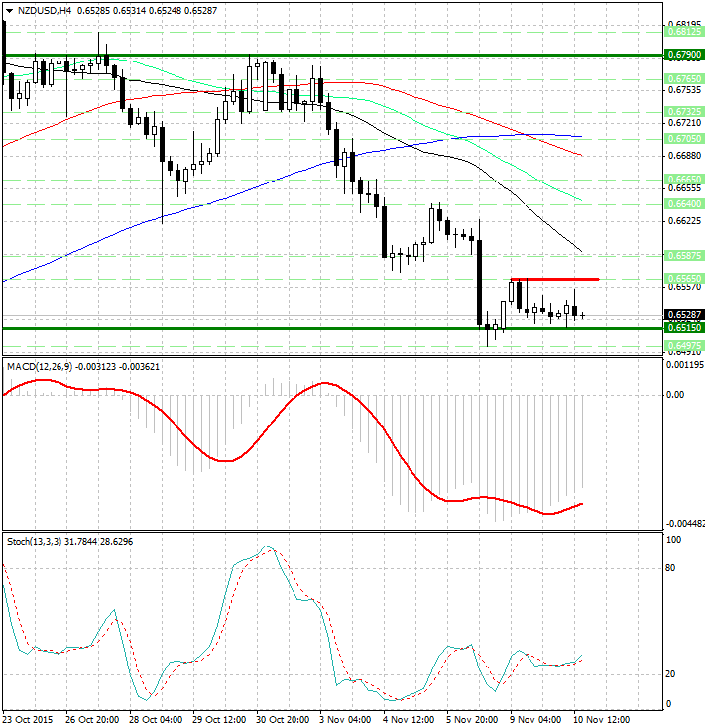Click the 0.65875 dashed level label
This screenshot has height=728, width=705.
click(684, 255)
